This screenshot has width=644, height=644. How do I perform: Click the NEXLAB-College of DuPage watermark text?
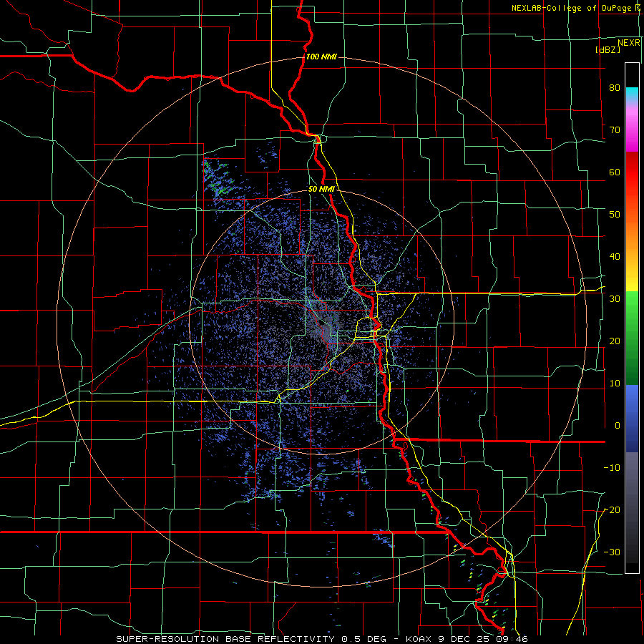tap(572, 8)
